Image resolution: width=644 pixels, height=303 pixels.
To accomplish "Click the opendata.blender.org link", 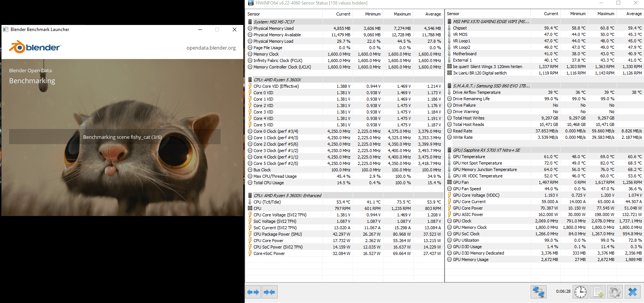I will [x=211, y=48].
